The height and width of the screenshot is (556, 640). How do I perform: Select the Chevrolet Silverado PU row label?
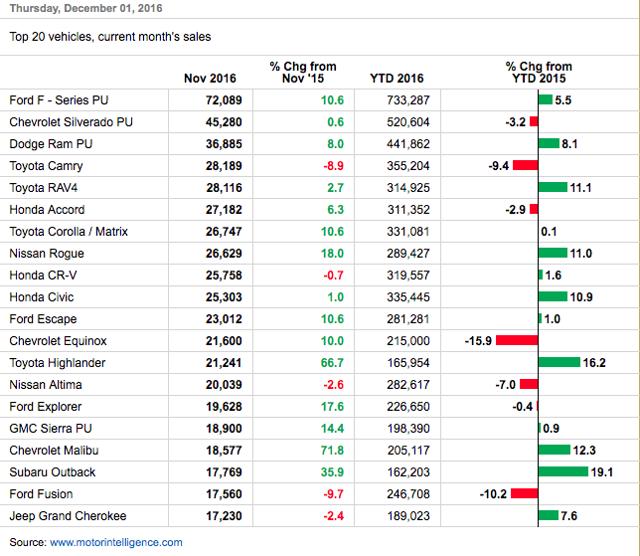click(x=71, y=122)
